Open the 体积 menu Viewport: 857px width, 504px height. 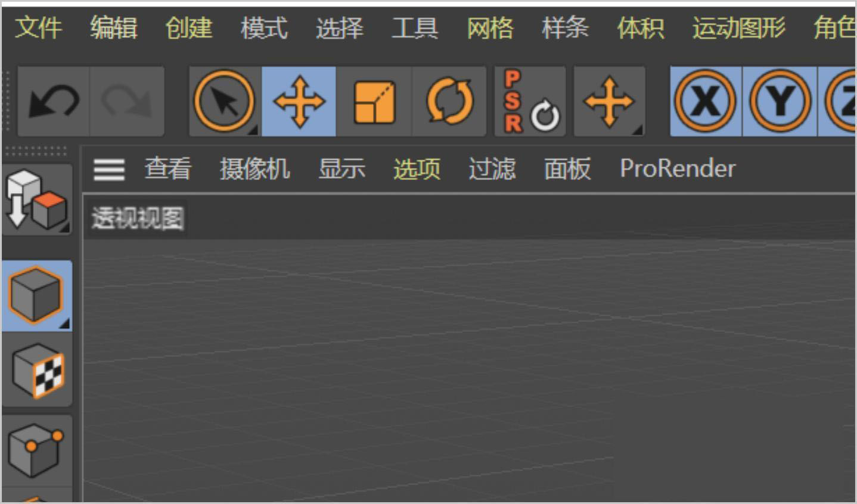point(641,27)
